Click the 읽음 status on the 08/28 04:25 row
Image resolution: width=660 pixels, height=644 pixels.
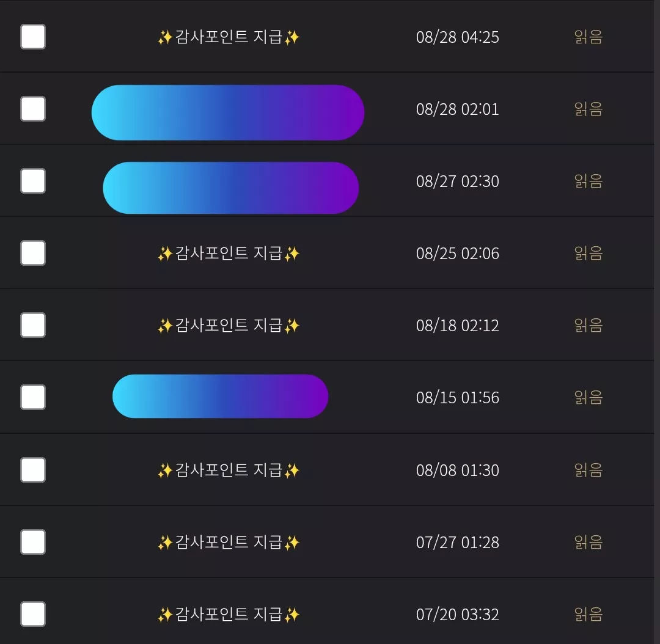click(x=588, y=37)
